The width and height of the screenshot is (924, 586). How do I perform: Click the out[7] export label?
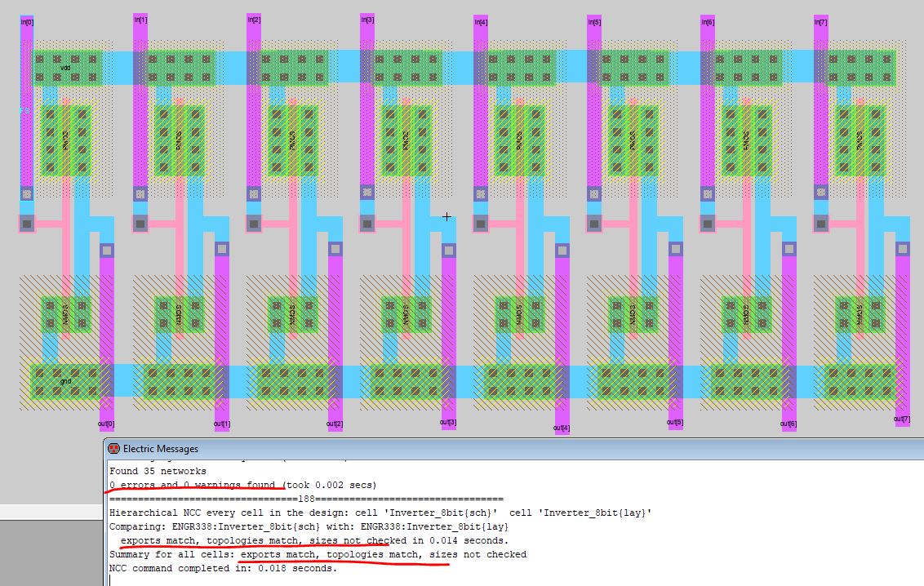click(x=901, y=420)
